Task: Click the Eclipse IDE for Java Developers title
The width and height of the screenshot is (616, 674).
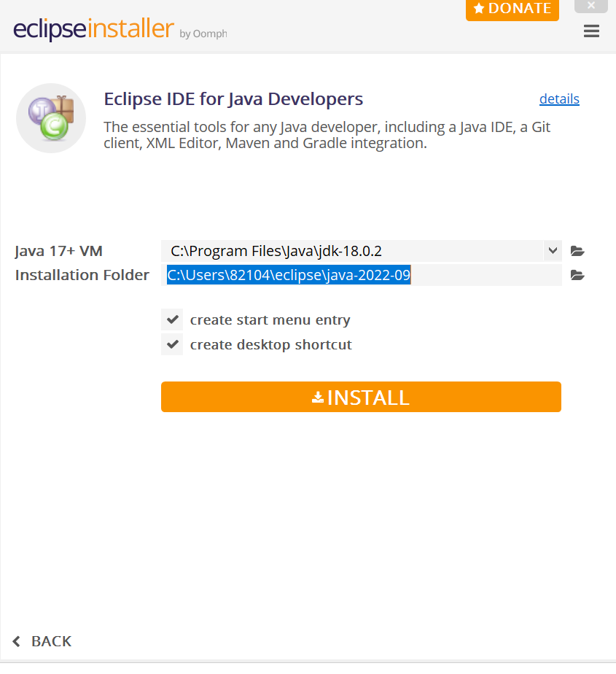Action: pyautogui.click(x=233, y=99)
